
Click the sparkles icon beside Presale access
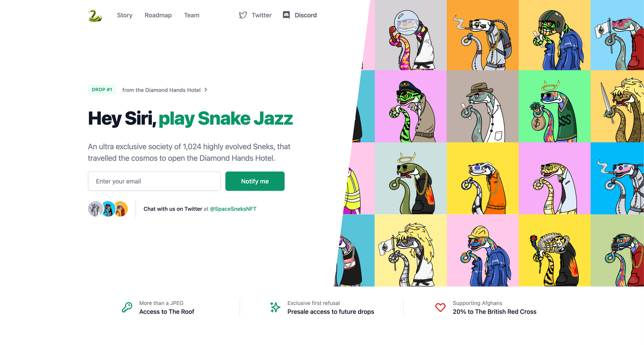tap(275, 307)
